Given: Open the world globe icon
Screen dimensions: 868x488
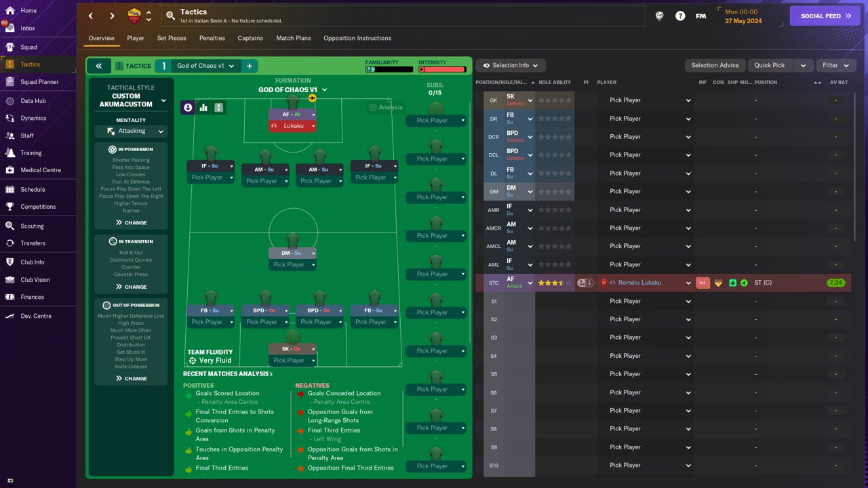Looking at the screenshot, I should point(659,16).
